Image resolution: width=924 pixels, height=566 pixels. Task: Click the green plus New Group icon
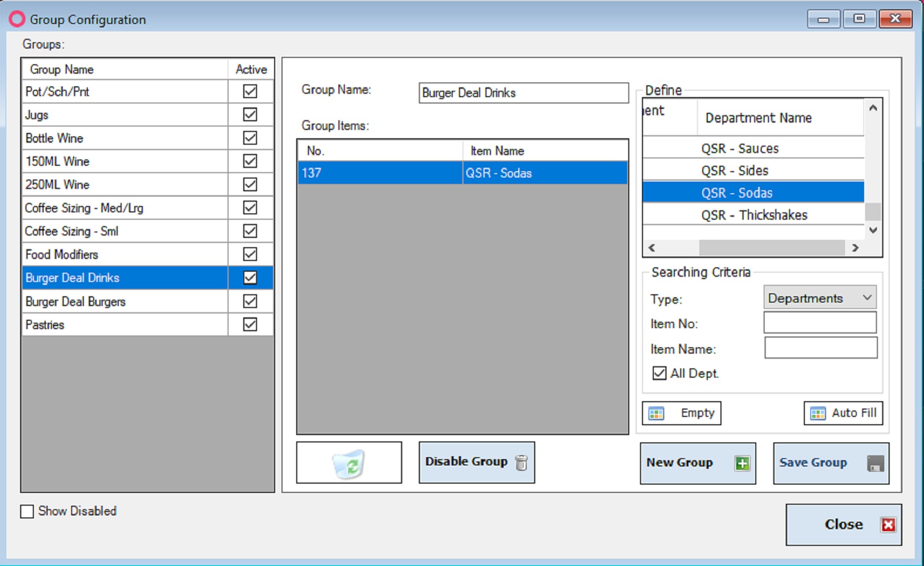click(742, 463)
